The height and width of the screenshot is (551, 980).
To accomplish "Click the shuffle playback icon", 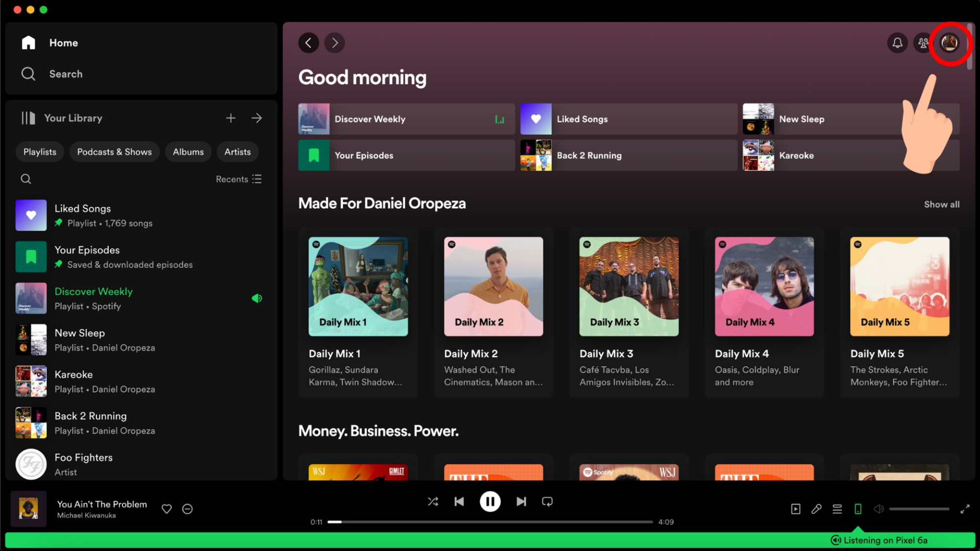I will coord(433,501).
